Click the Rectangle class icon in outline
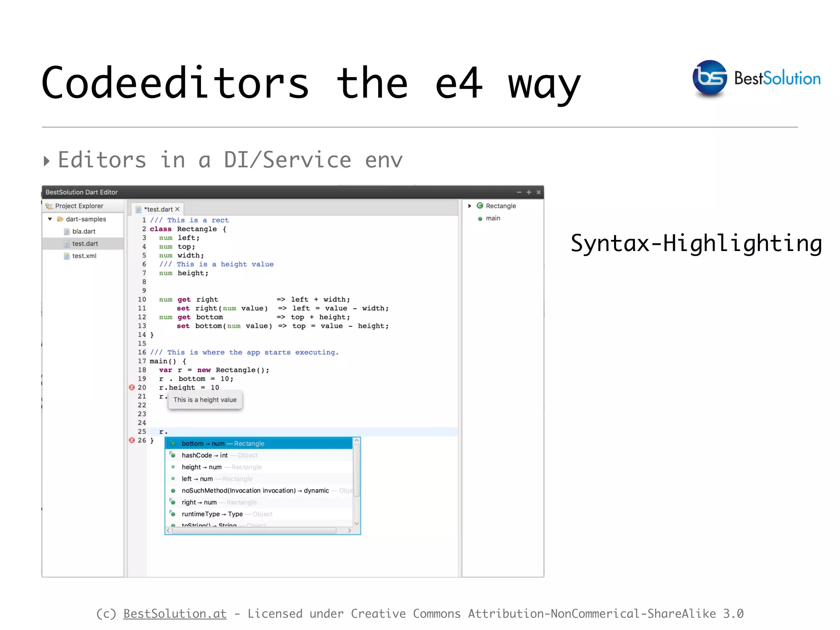This screenshot has width=840, height=630. (479, 205)
